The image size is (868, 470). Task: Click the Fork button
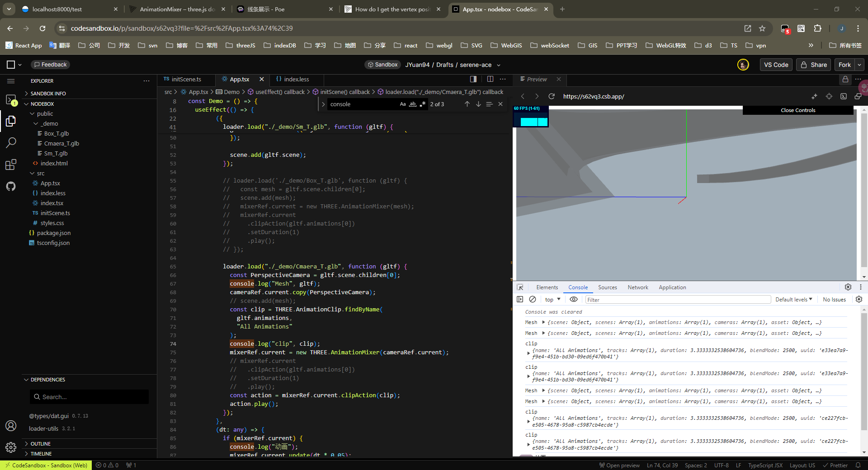pyautogui.click(x=844, y=65)
